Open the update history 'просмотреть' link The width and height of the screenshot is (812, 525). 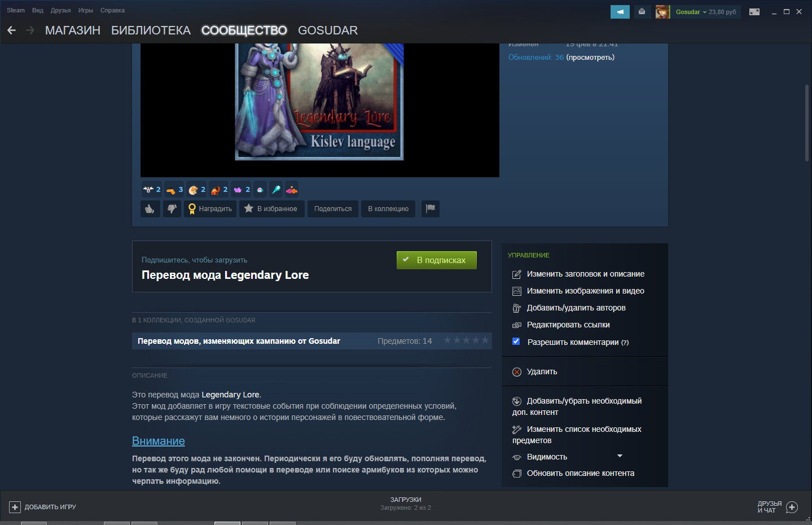pos(590,57)
